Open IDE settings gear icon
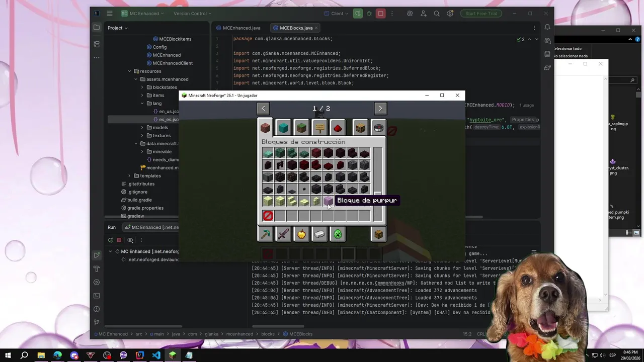 [x=450, y=14]
